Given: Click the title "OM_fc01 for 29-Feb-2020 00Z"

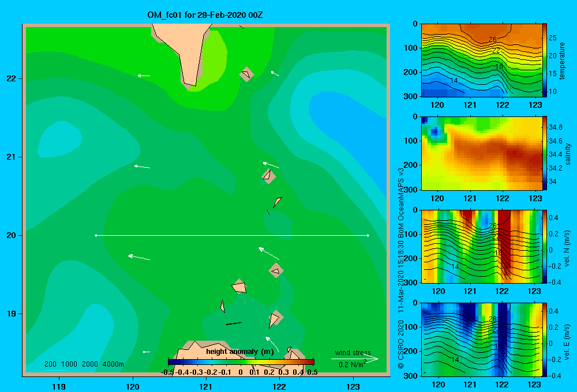Looking at the screenshot, I should tap(205, 15).
